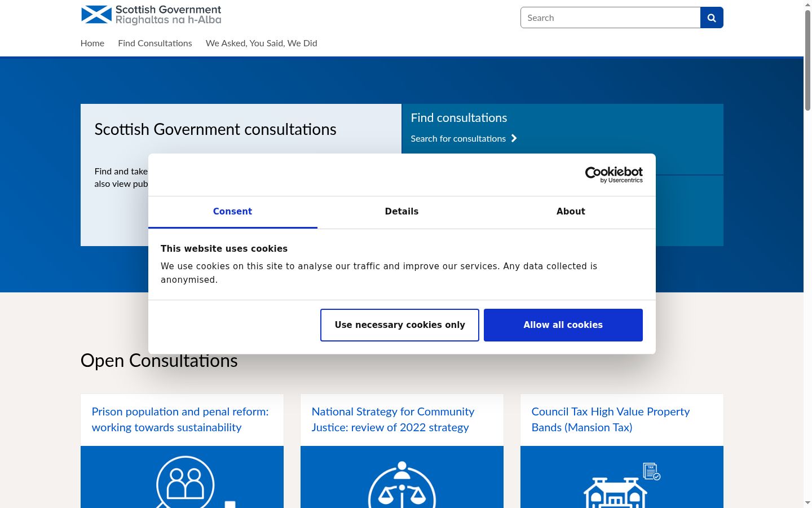Open Find Consultations in the navigation

click(x=155, y=43)
